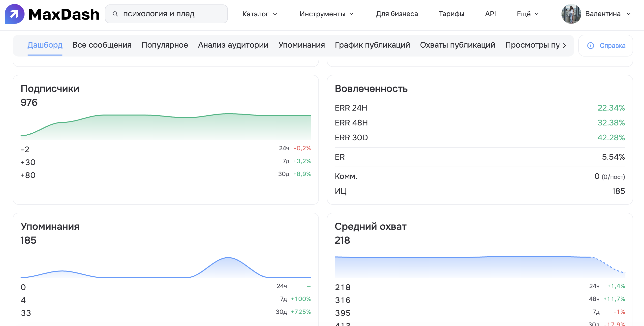Click the API navigation link
Image resolution: width=644 pixels, height=326 pixels.
490,14
